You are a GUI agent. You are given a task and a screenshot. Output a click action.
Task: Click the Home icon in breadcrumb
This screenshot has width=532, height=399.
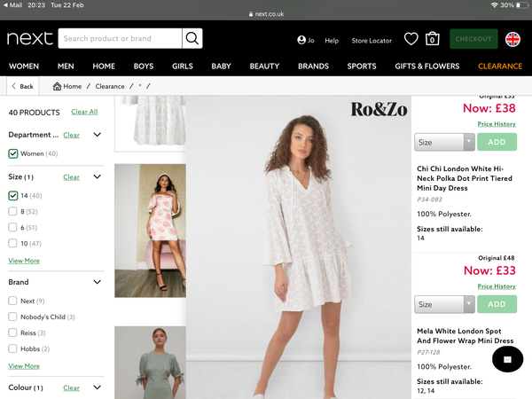pos(58,86)
